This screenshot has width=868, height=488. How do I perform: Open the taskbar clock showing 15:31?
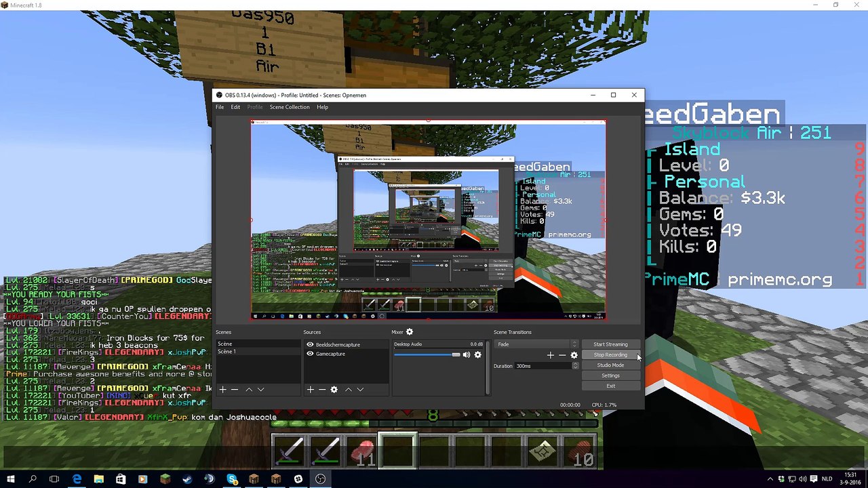851,479
